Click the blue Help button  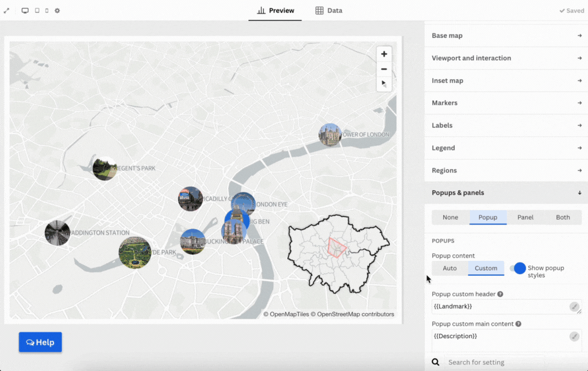coord(40,342)
